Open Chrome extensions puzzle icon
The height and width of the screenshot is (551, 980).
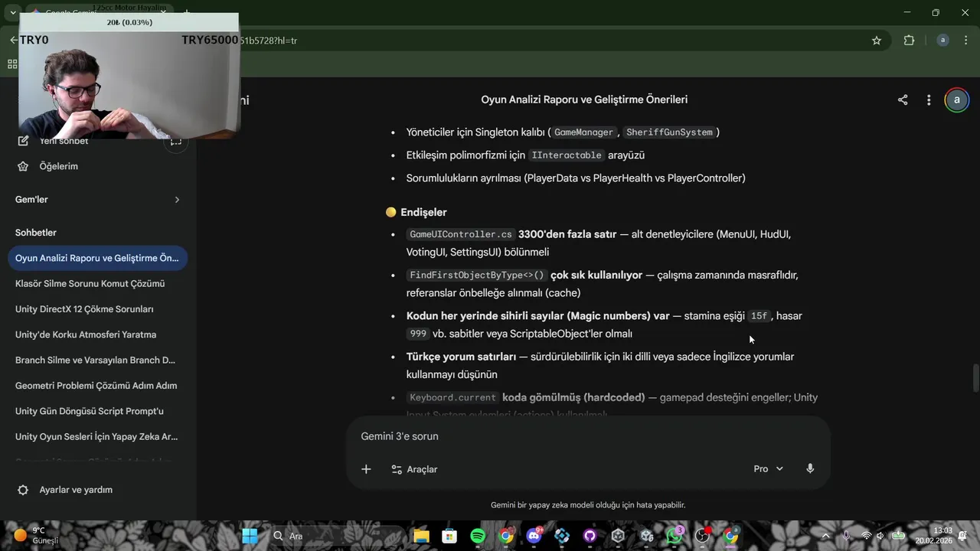pyautogui.click(x=909, y=41)
